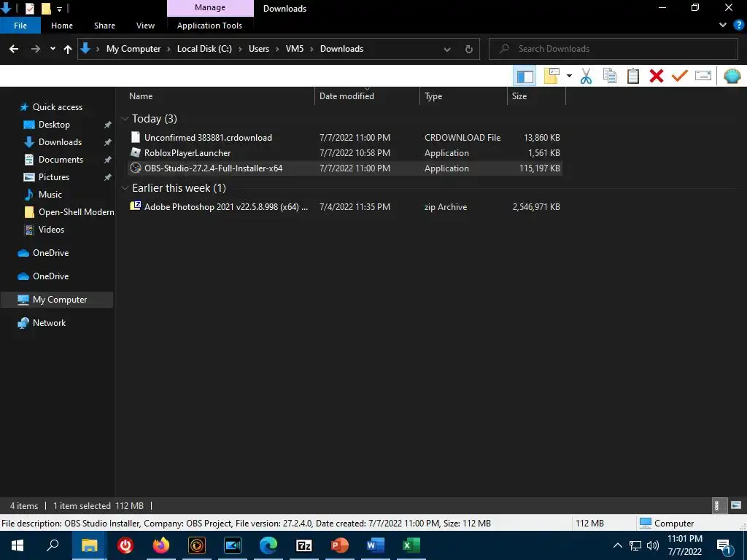Open the Recent locations dropdown
This screenshot has height=560, width=747.
[x=53, y=49]
